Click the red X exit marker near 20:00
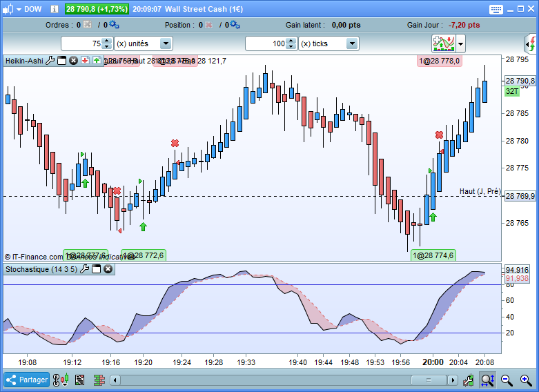Image resolution: width=539 pixels, height=392 pixels. (x=439, y=135)
